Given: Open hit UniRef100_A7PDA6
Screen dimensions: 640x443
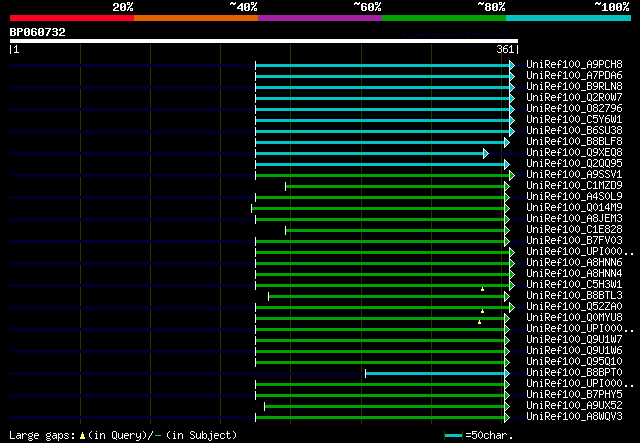Looking at the screenshot, I should (x=574, y=75).
